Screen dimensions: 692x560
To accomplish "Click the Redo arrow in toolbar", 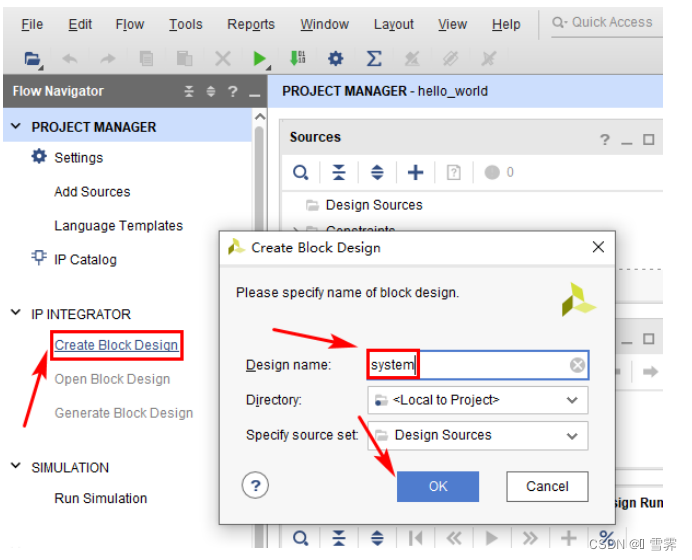I will 107,58.
